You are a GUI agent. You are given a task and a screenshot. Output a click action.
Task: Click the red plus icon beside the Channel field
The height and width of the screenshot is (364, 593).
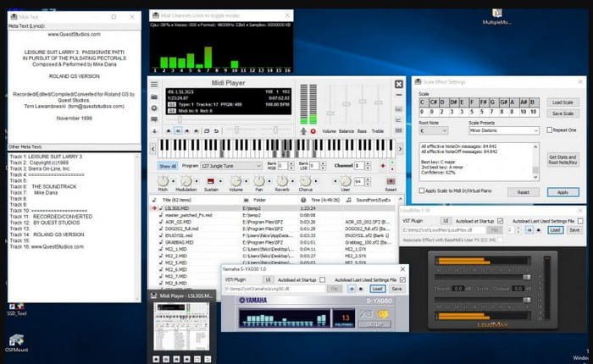(x=383, y=166)
